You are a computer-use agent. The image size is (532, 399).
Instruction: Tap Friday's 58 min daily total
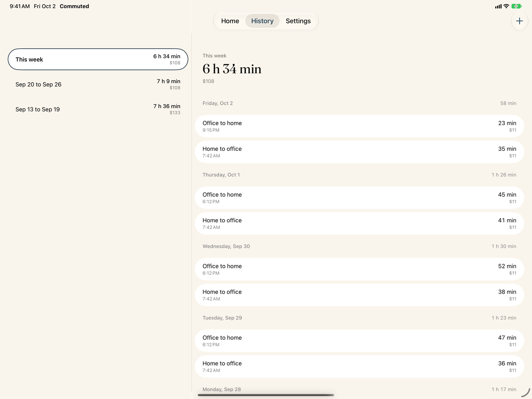(x=508, y=103)
